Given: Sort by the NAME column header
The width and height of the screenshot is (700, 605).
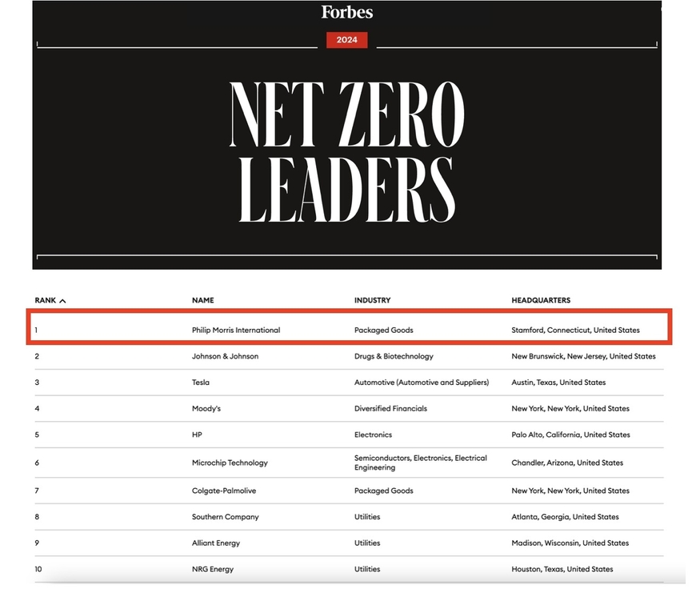Looking at the screenshot, I should pyautogui.click(x=203, y=301).
